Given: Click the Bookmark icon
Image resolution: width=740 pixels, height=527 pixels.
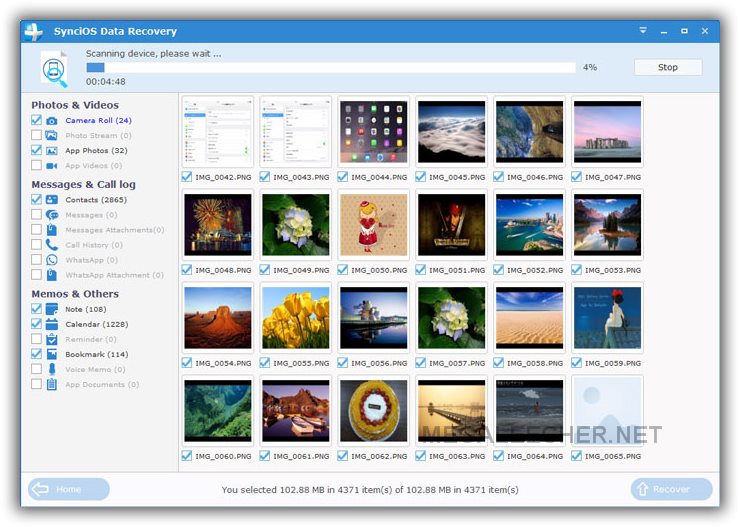Looking at the screenshot, I should 51,354.
